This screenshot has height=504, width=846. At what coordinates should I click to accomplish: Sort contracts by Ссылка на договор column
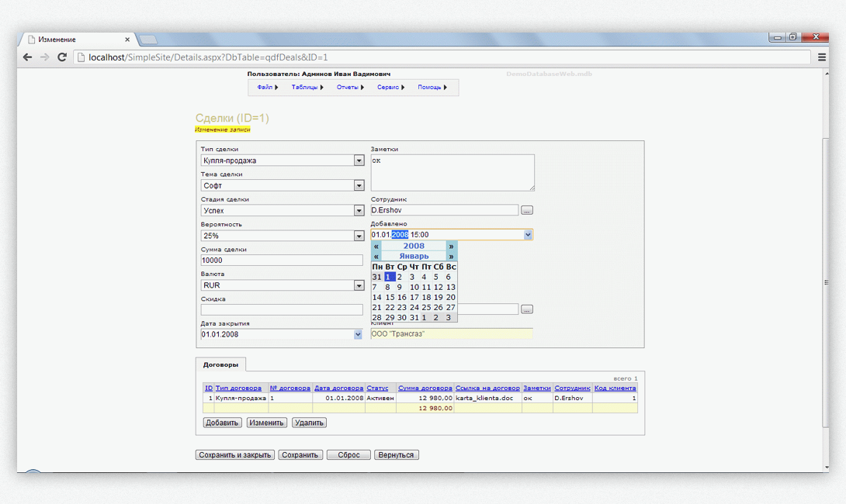[x=487, y=388]
